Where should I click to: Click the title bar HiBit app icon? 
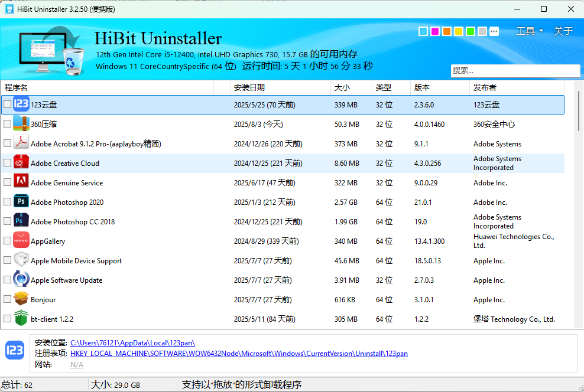pyautogui.click(x=9, y=9)
